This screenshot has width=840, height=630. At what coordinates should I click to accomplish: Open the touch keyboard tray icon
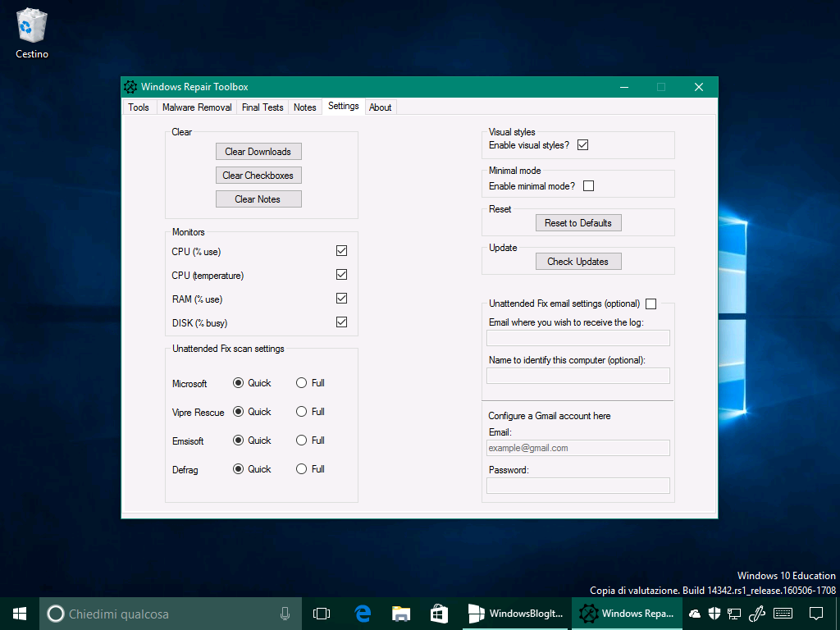pyautogui.click(x=783, y=614)
